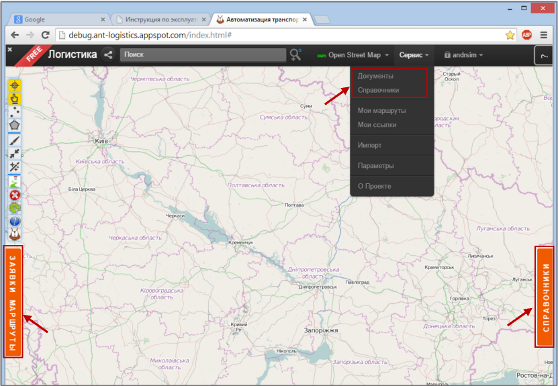Image resolution: width=558 pixels, height=386 pixels.
Task: Expand the Open Street Map dropdown
Action: point(353,55)
